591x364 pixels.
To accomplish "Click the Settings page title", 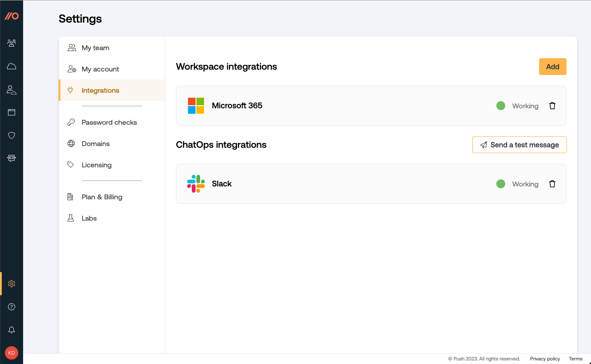I will [x=80, y=19].
